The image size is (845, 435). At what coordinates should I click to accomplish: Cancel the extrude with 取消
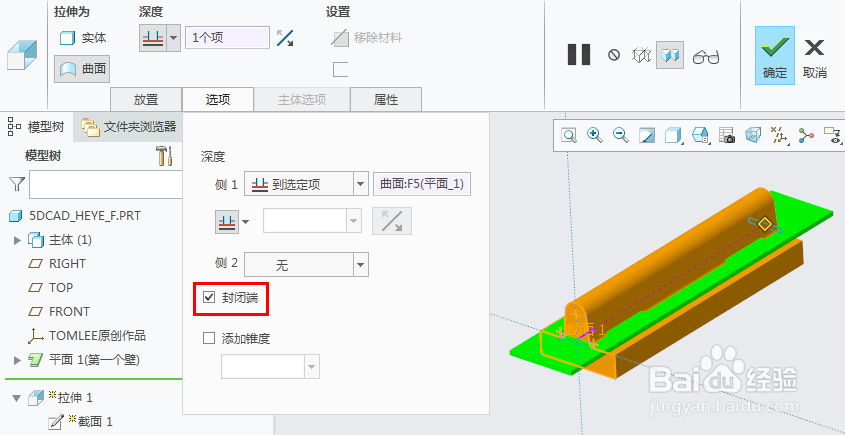(814, 58)
